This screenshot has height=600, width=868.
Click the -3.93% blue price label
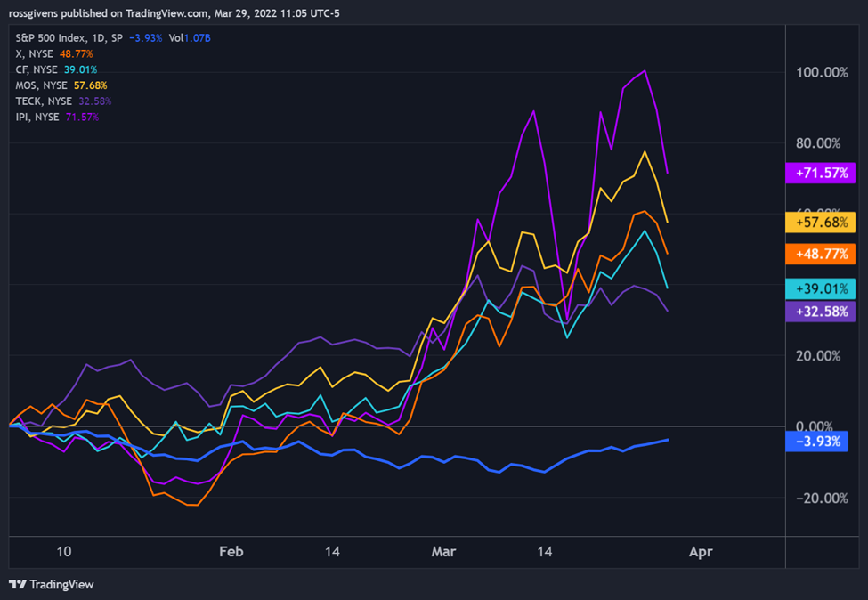coord(816,442)
